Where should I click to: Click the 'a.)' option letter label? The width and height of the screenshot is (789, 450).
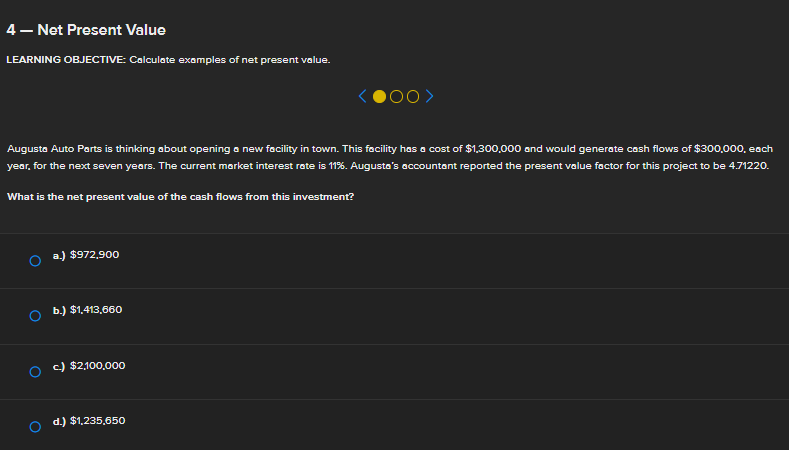59,255
